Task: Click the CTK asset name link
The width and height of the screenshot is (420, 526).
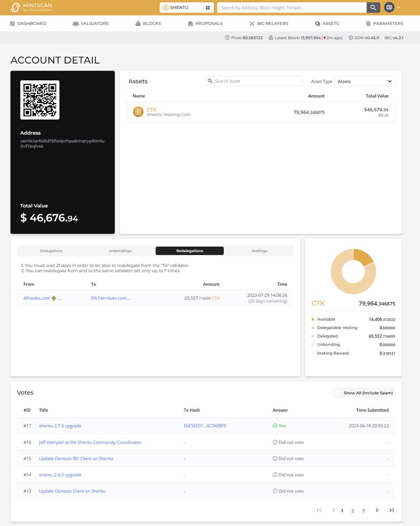Action: coord(152,110)
